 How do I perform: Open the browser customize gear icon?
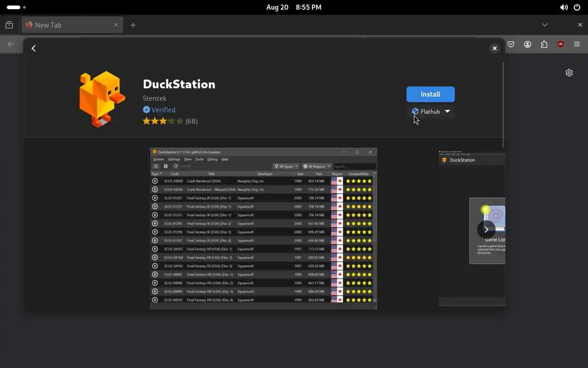(x=569, y=73)
